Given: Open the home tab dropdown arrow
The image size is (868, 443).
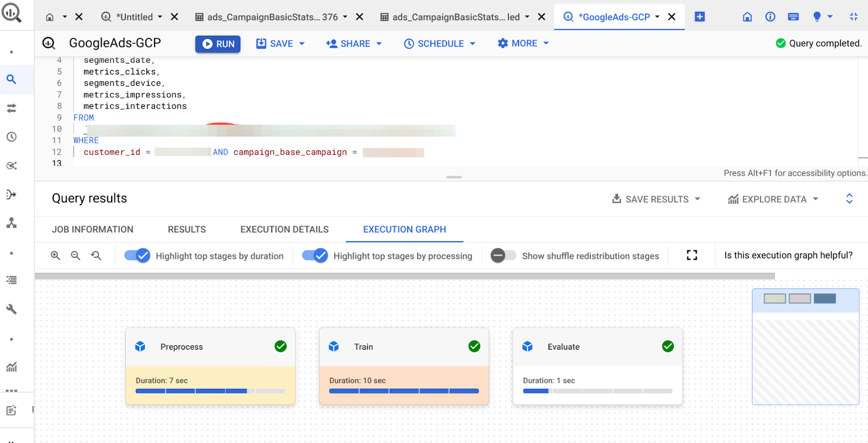Looking at the screenshot, I should click(x=65, y=17).
